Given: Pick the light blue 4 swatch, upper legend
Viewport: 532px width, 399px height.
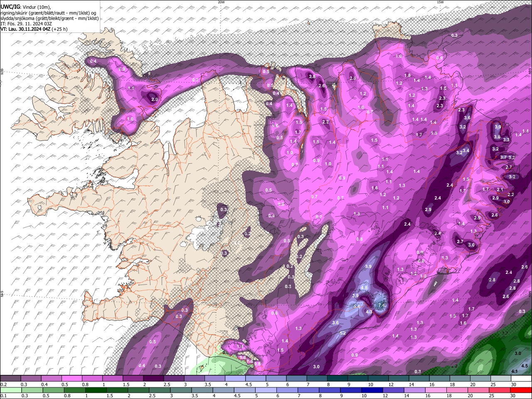Looking at the screenshot, I should pyautogui.click(x=235, y=379).
